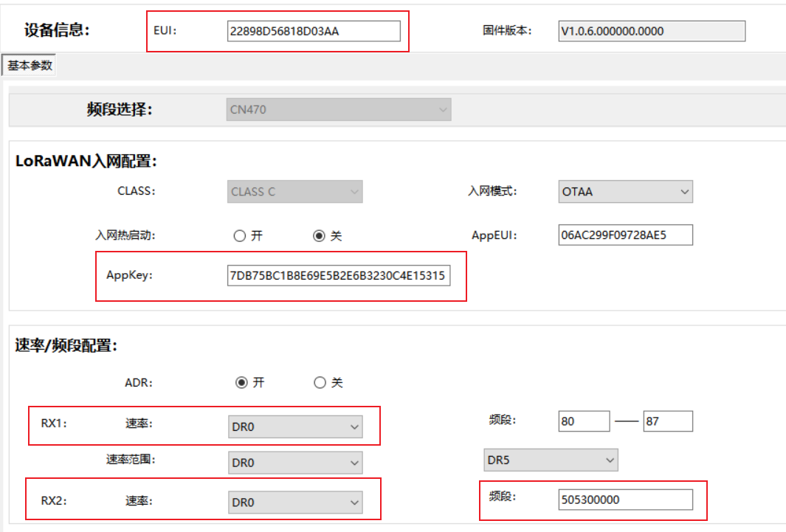Click the AppEUI input field
The width and height of the screenshot is (786, 532).
(x=626, y=235)
